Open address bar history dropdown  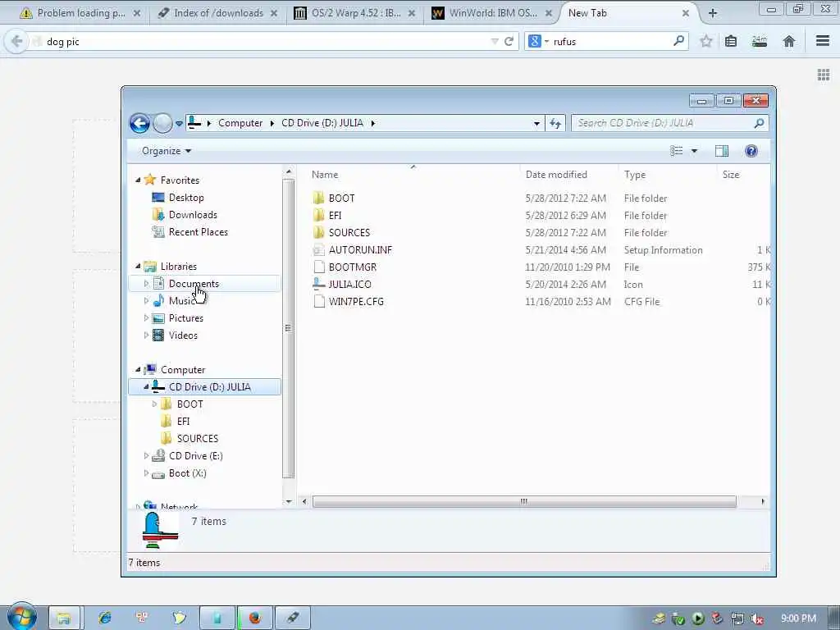536,123
